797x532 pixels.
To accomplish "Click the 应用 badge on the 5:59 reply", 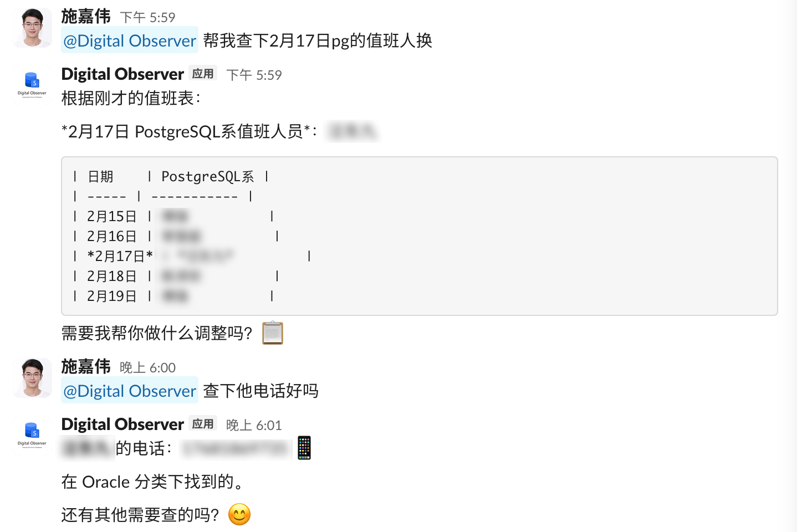I will coord(203,74).
